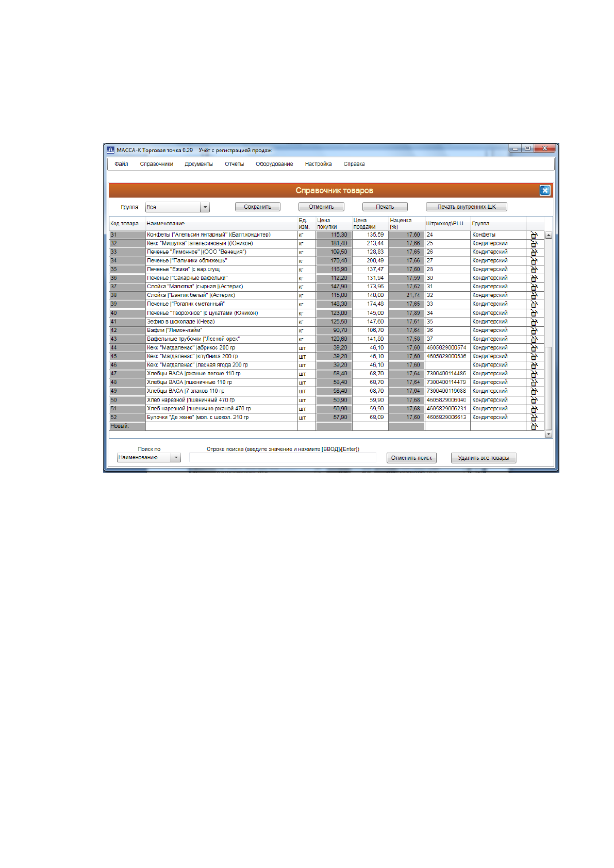
Task: Click the Печать внутренних ШК button
Action: click(467, 207)
